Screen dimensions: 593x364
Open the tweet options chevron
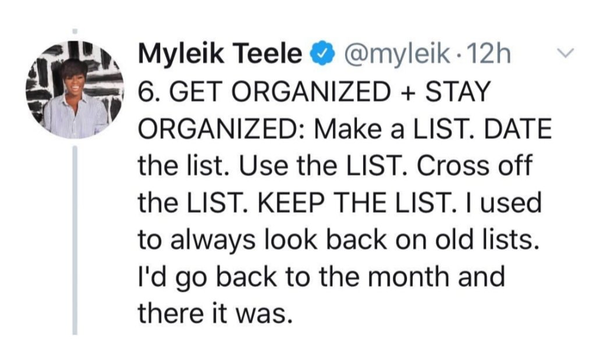click(563, 54)
